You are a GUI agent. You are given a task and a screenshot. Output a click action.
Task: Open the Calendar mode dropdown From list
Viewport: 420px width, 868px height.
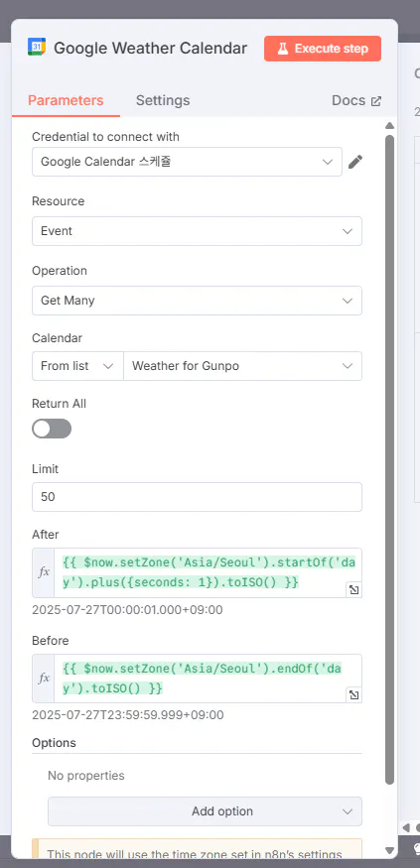pos(77,366)
